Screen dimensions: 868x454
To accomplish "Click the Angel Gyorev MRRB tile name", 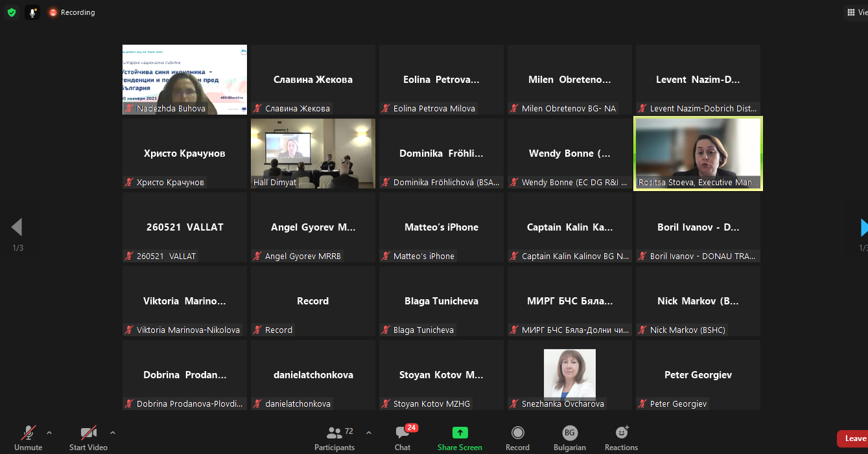I will (x=313, y=227).
